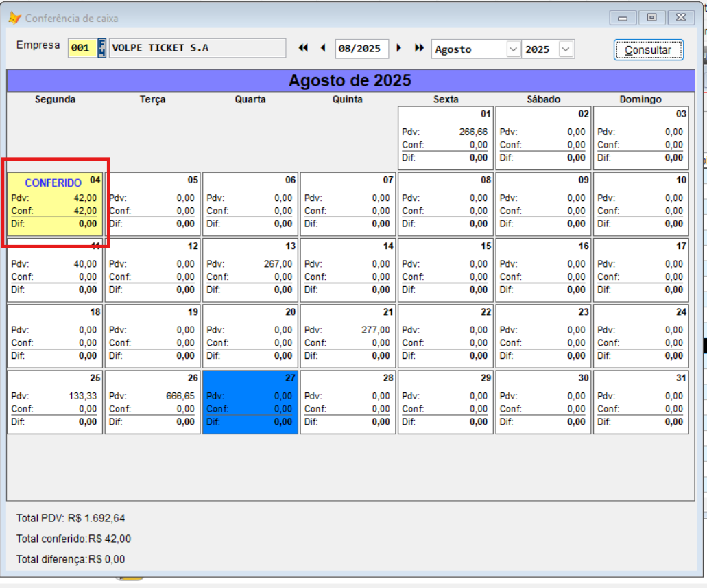Screen dimensions: 707x588
Task: Click the 08/2025 period field
Action: [361, 49]
